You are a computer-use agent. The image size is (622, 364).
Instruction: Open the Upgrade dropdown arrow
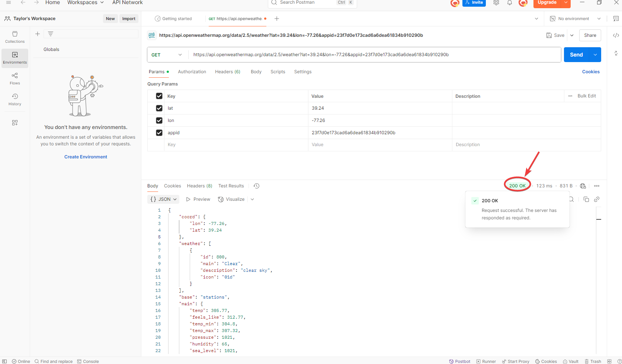pyautogui.click(x=566, y=2)
